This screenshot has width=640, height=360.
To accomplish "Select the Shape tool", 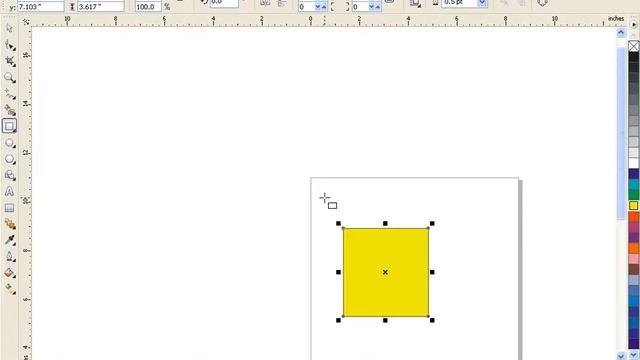I will [x=9, y=45].
